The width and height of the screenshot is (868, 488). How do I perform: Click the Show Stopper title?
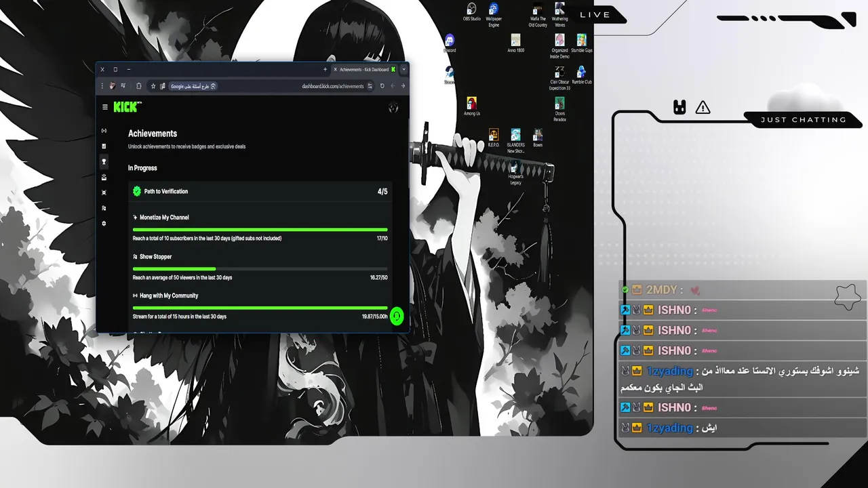point(156,257)
